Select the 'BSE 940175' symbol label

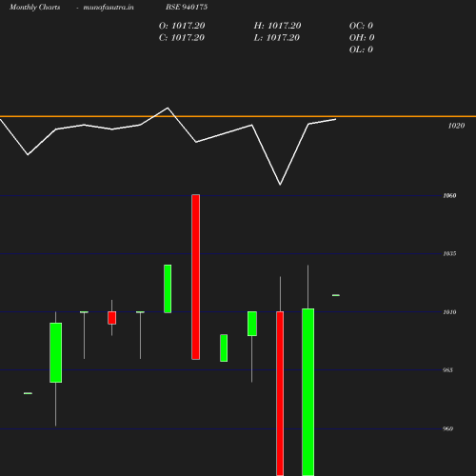point(187,7)
